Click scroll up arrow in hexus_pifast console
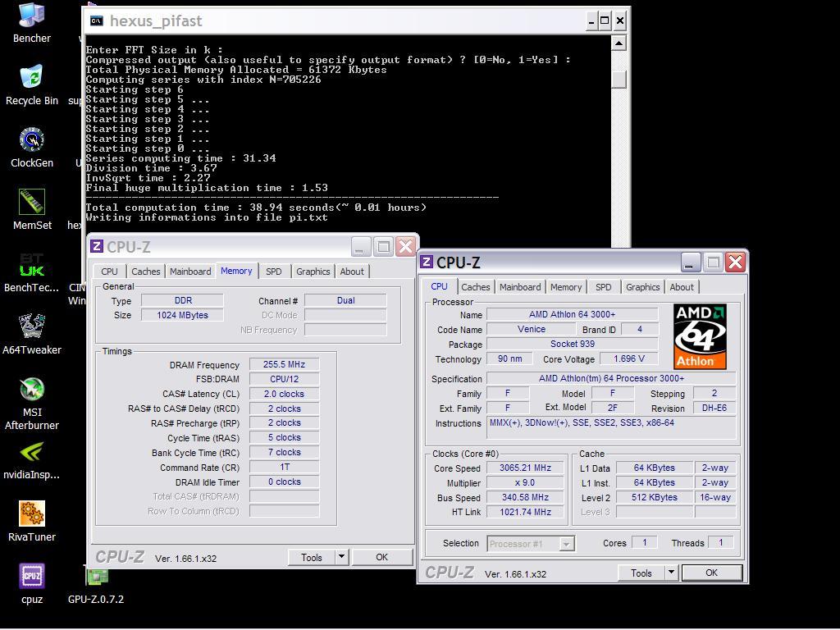Screen dimensions: 840x630 619,43
